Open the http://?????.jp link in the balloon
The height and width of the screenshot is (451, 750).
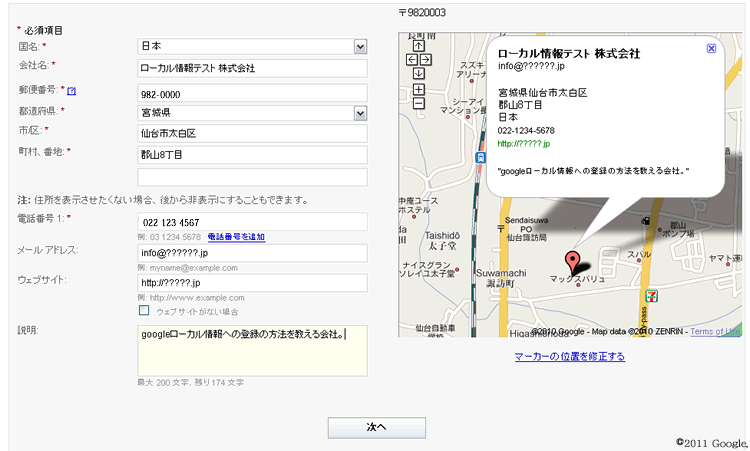pyautogui.click(x=524, y=143)
